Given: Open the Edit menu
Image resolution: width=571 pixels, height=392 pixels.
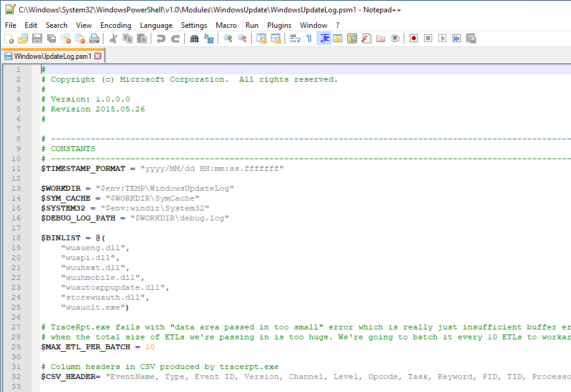Looking at the screenshot, I should click(31, 25).
